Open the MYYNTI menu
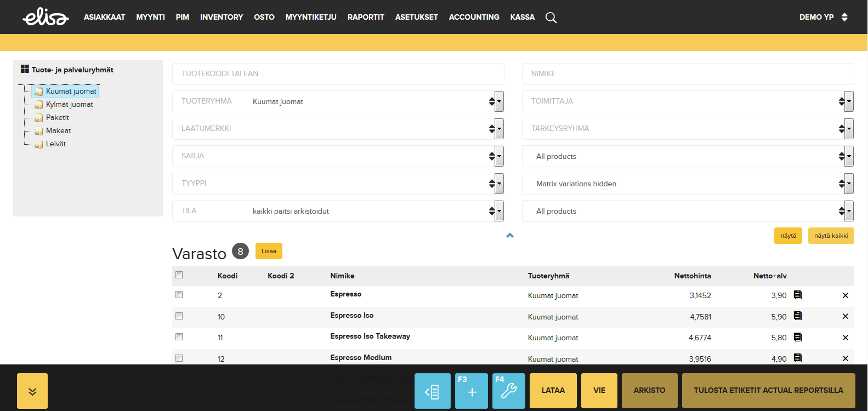This screenshot has height=411, width=868. tap(151, 17)
